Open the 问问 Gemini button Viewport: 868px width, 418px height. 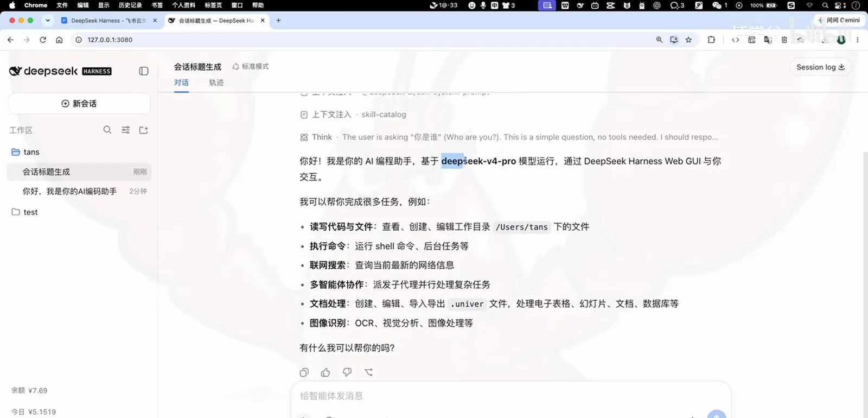coord(839,20)
